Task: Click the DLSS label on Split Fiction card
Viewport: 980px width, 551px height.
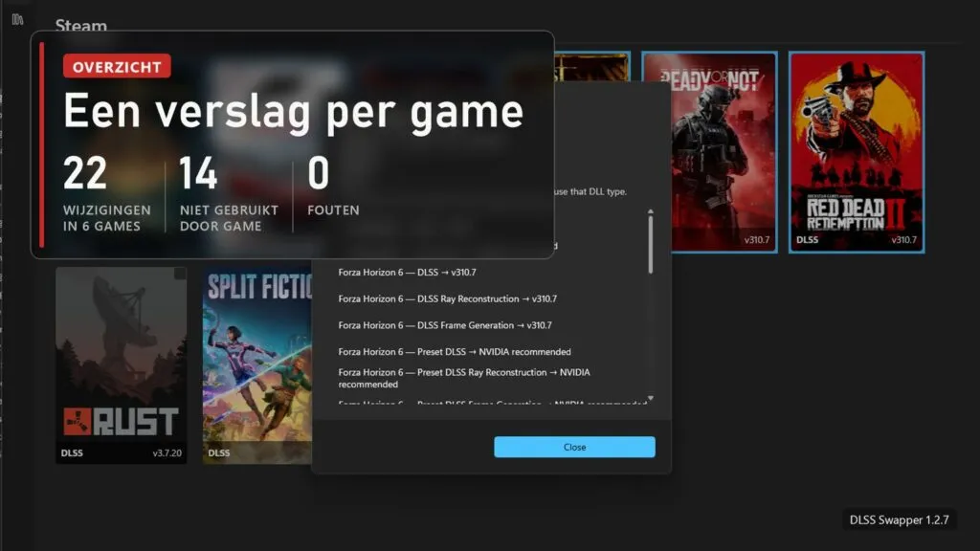Action: 219,452
